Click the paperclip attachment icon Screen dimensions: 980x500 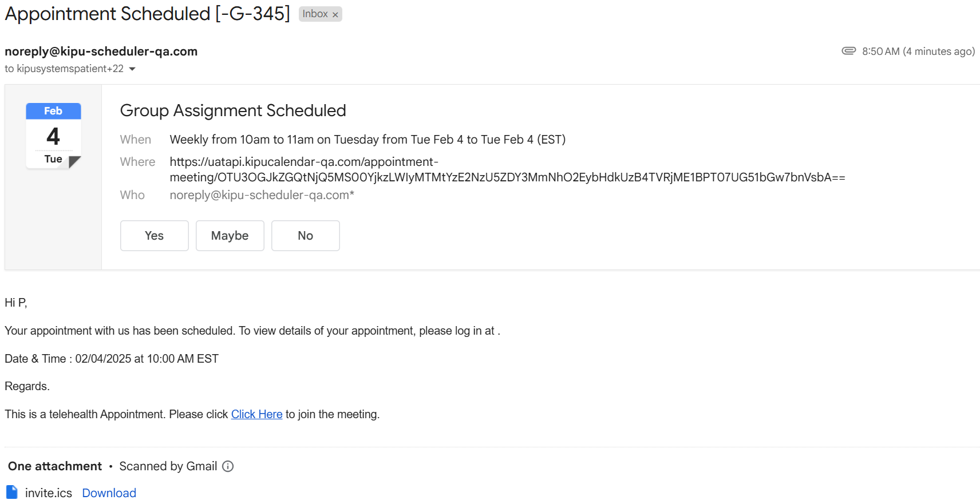tap(848, 51)
